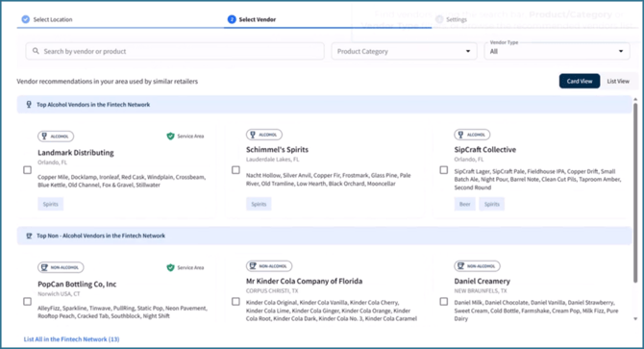
Task: Expand the Vendor Type dropdown
Action: [557, 51]
